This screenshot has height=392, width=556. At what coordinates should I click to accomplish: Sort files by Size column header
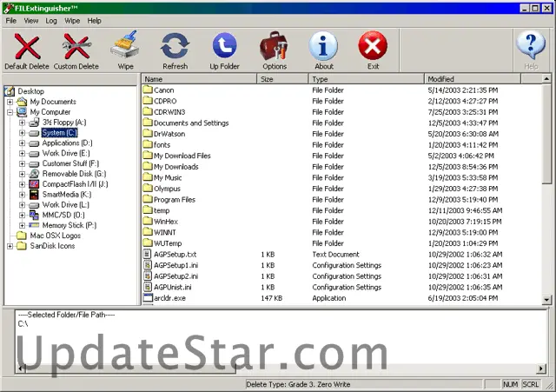282,79
